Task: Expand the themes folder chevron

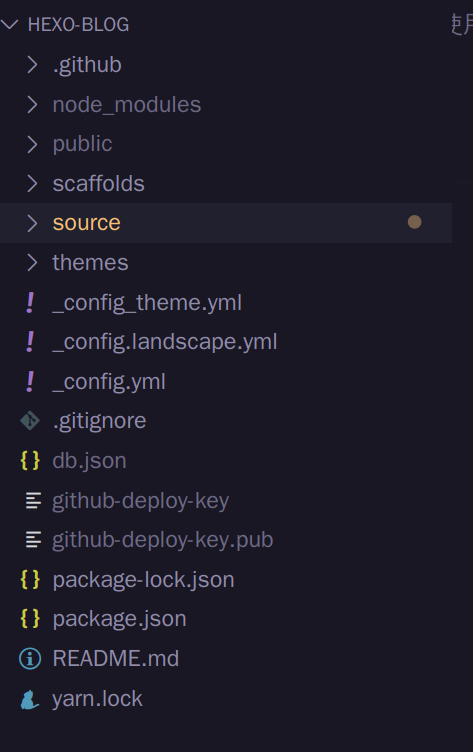Action: click(x=32, y=262)
